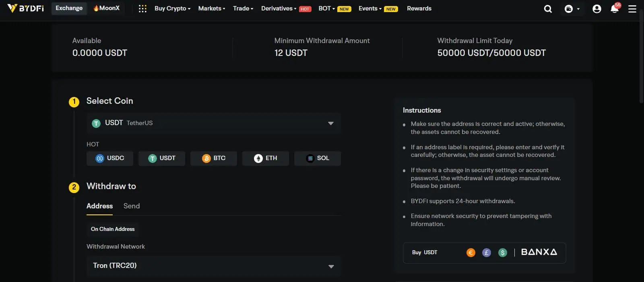Click the 'Withdrawal Network' label
This screenshot has width=644, height=282.
116,247
